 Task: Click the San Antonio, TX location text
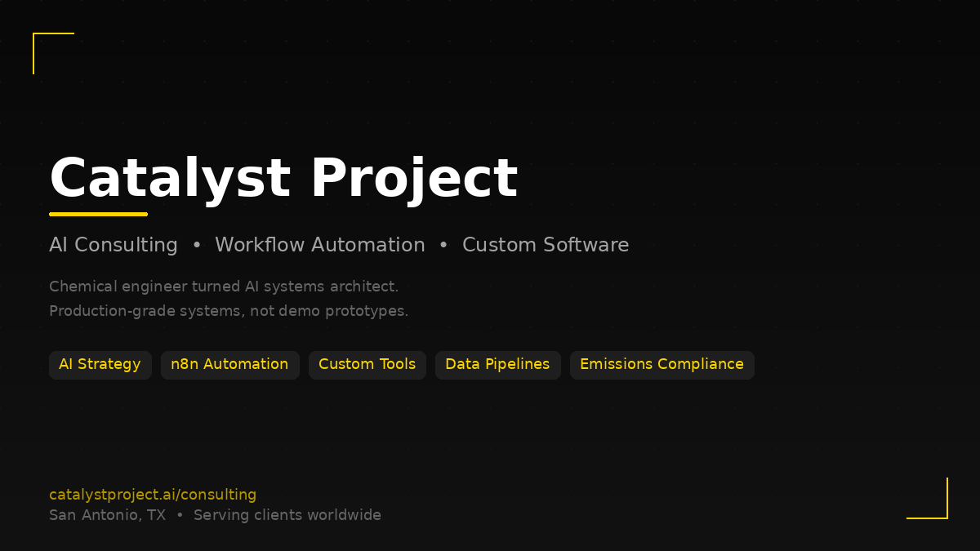[x=107, y=515]
